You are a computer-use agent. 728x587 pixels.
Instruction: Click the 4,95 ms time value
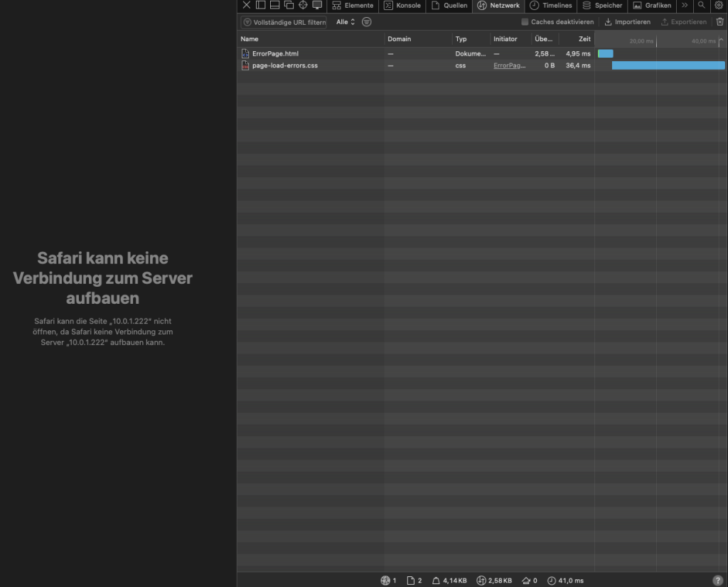pyautogui.click(x=578, y=54)
